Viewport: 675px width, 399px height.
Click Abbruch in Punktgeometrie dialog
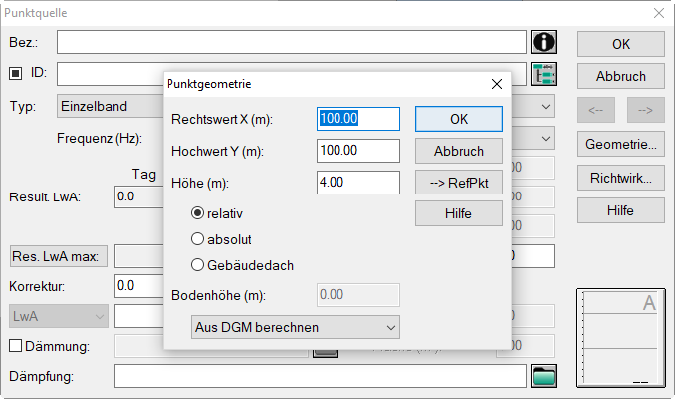[459, 151]
